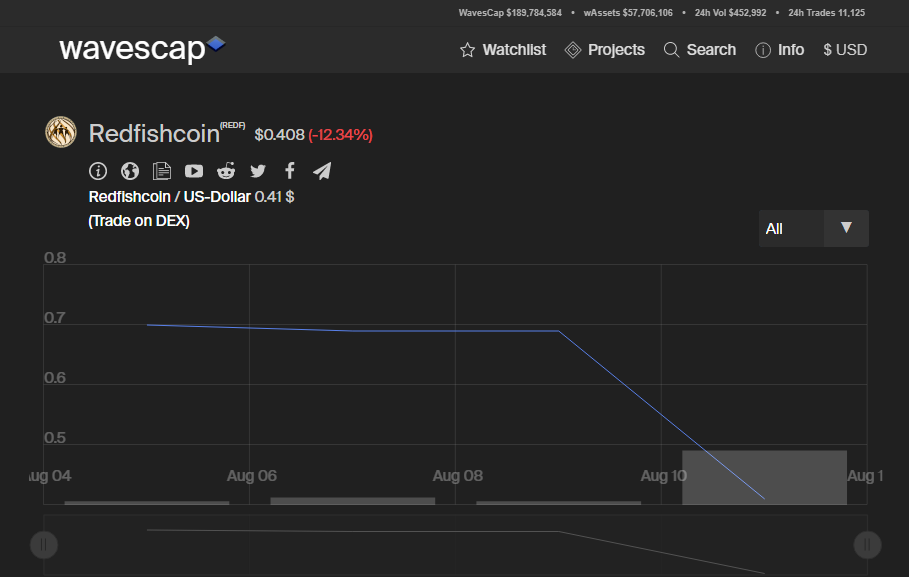The height and width of the screenshot is (577, 909).
Task: Open the Redfishcoin YouTube icon
Action: pyautogui.click(x=194, y=171)
